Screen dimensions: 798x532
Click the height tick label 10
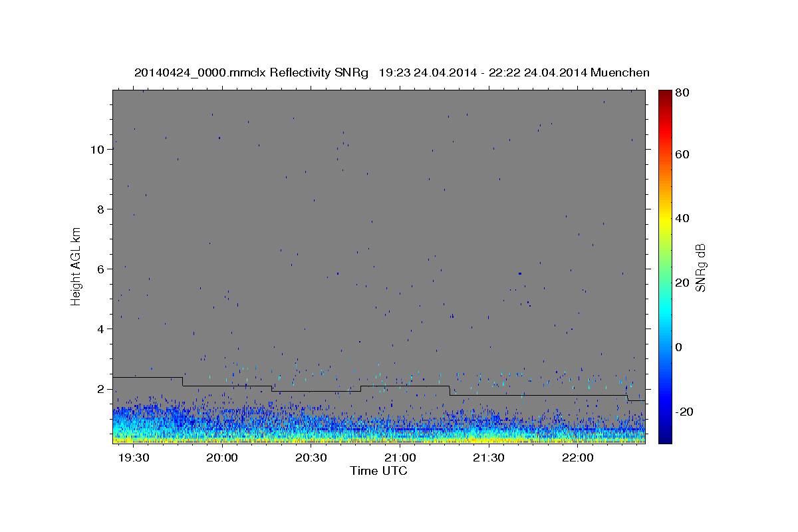98,150
